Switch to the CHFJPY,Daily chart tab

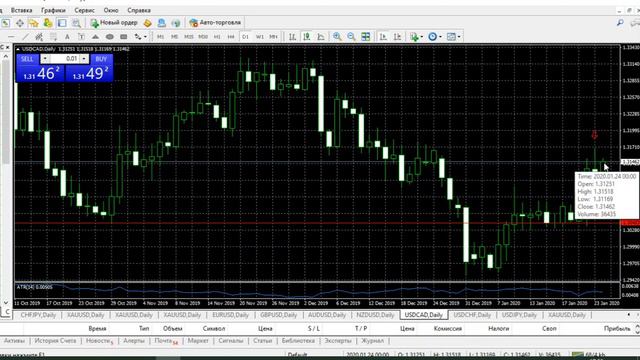coord(38,315)
